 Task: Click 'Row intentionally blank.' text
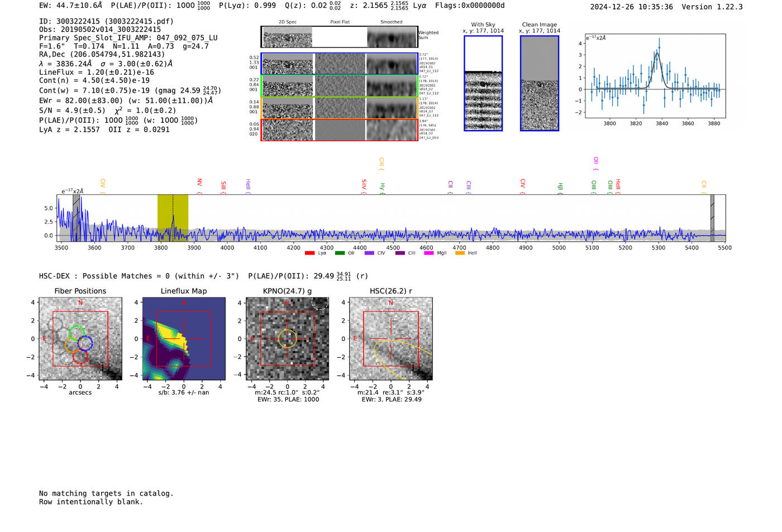tap(91, 502)
